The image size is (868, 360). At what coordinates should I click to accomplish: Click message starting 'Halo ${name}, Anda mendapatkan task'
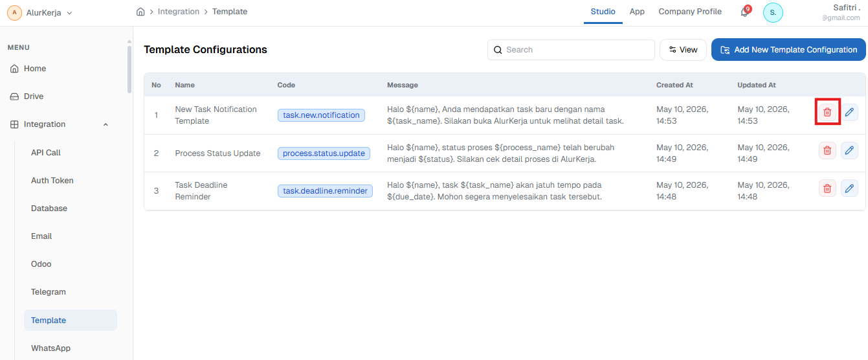pyautogui.click(x=506, y=115)
